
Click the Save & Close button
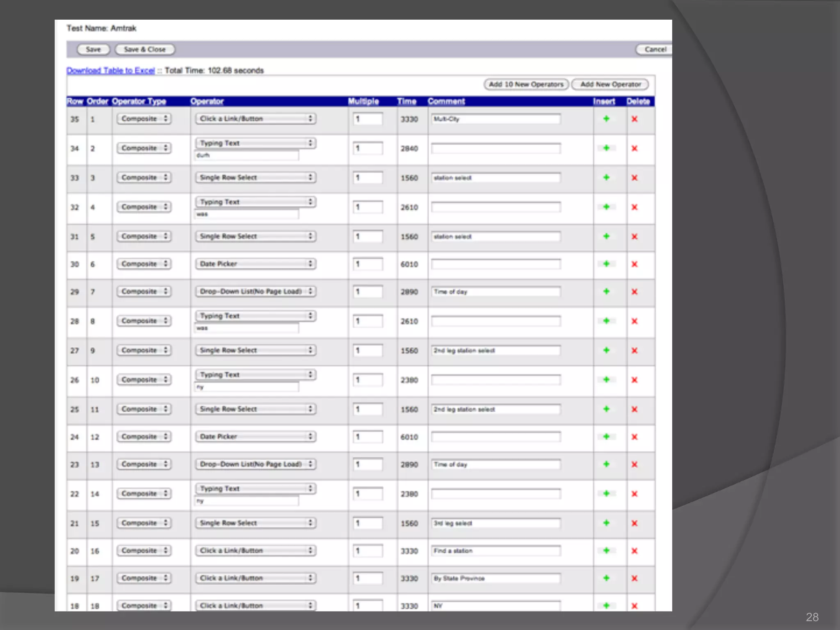(145, 50)
